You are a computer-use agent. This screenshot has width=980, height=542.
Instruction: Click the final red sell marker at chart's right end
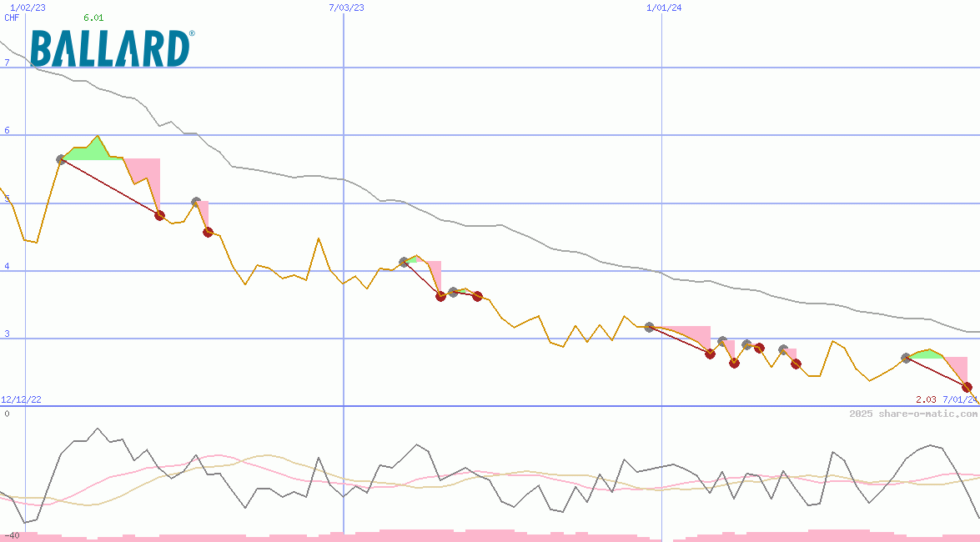pyautogui.click(x=967, y=387)
